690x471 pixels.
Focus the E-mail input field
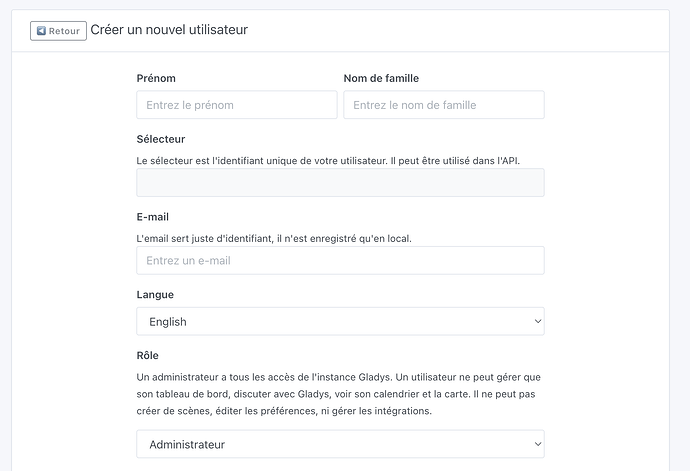[x=340, y=261]
